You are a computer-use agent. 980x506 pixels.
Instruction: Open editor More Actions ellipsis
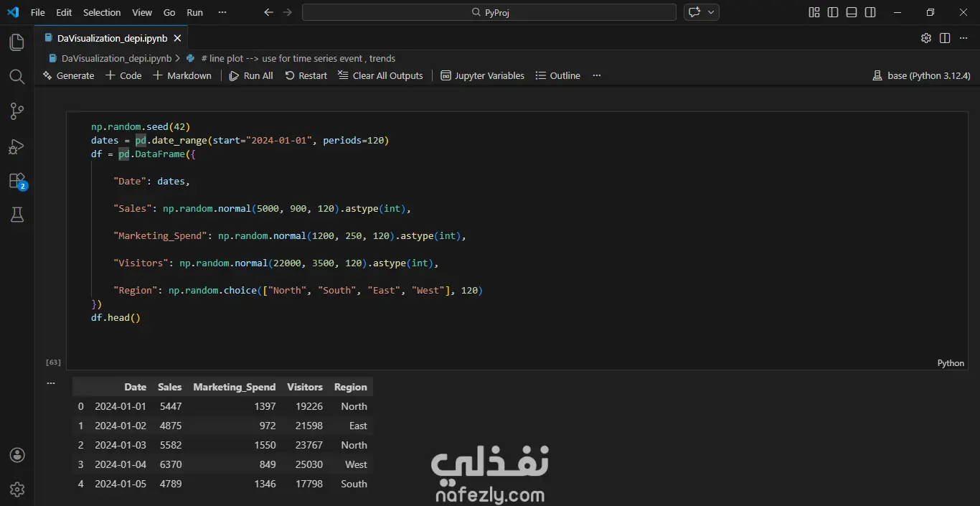[x=963, y=38]
